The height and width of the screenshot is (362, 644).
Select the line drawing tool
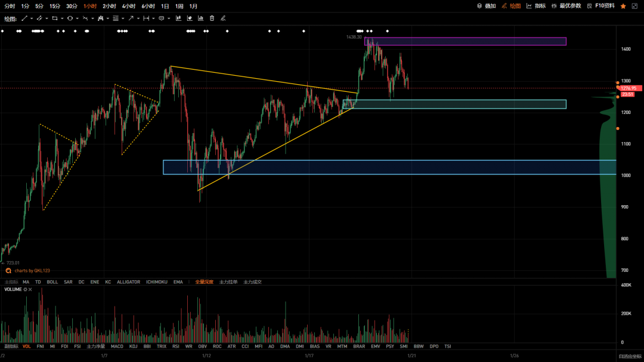click(x=24, y=18)
